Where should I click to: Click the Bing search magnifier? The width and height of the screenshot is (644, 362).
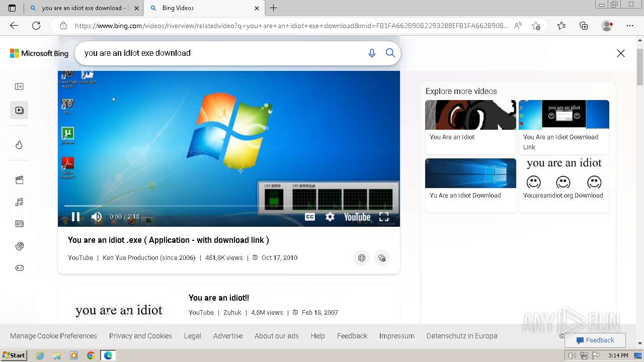[390, 53]
